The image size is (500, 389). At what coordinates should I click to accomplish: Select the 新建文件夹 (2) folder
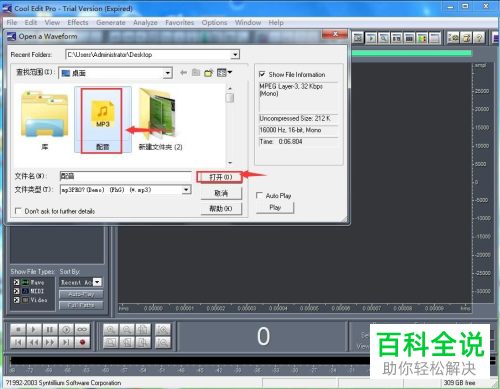(x=160, y=120)
